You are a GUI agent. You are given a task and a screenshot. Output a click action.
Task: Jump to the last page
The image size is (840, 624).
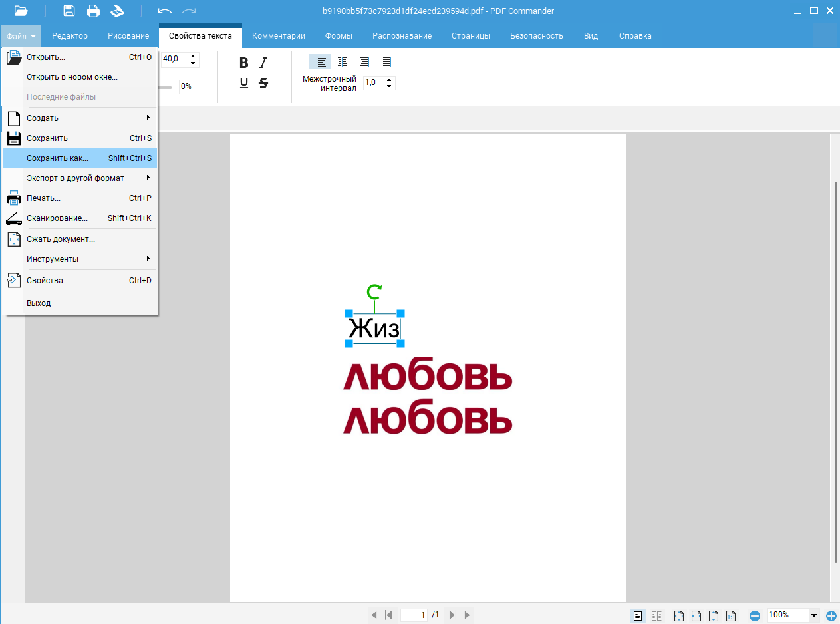[452, 615]
